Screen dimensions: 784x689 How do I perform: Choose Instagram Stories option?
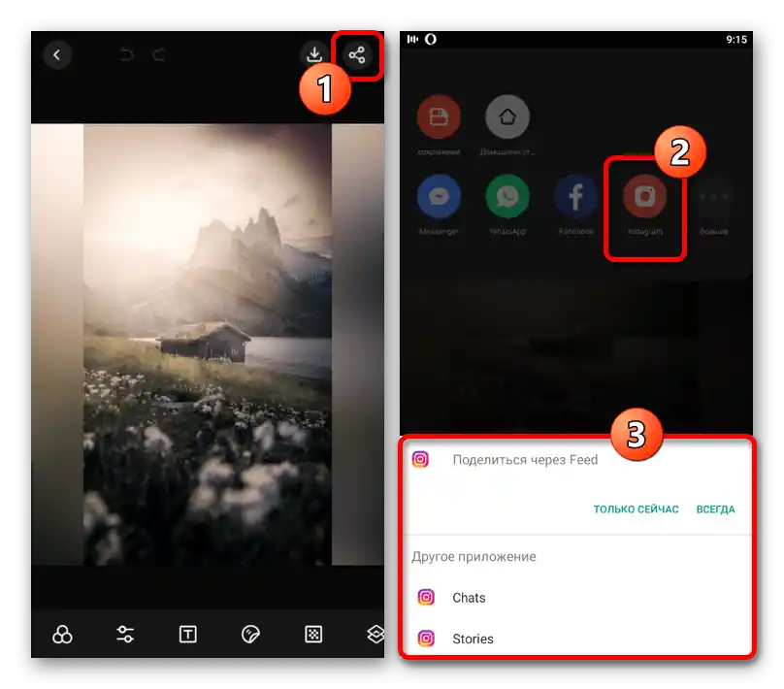coord(577,639)
